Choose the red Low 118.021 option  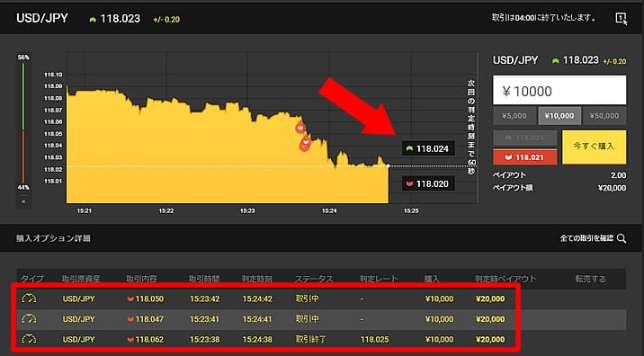(525, 157)
